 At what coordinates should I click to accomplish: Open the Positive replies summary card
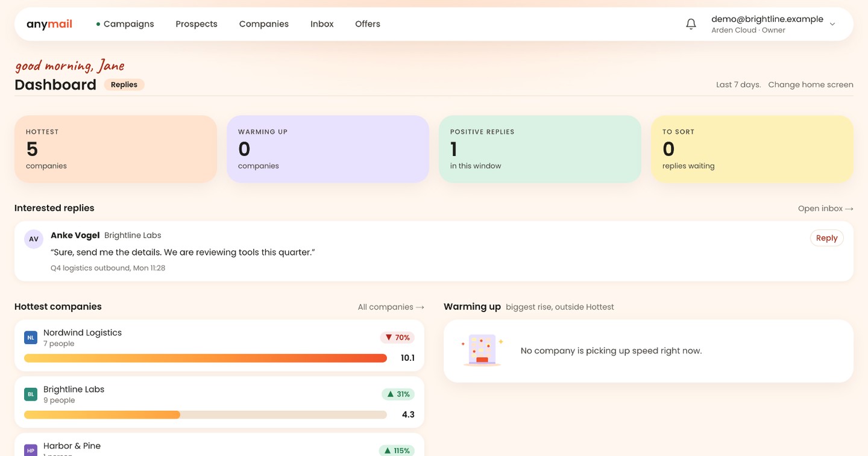click(x=540, y=149)
